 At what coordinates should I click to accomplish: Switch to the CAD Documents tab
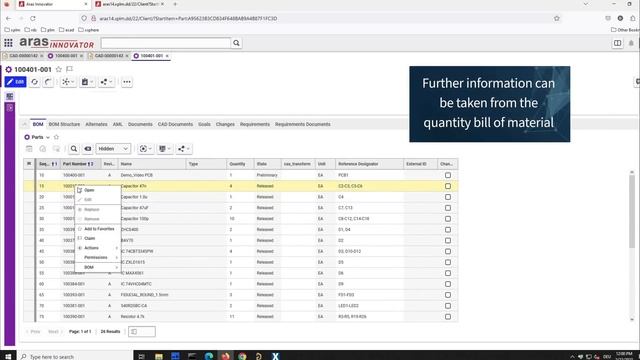click(175, 124)
